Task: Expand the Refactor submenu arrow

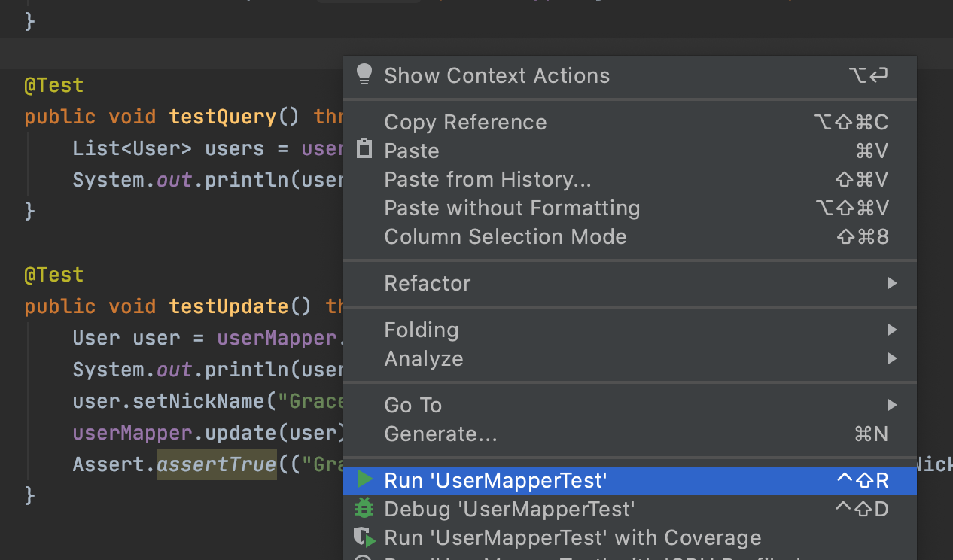Action: point(892,283)
